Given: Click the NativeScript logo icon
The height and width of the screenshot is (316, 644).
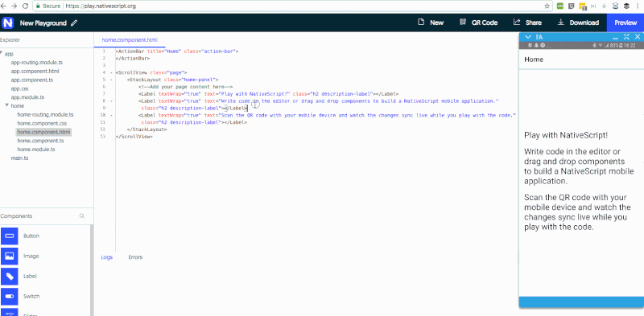Looking at the screenshot, I should [7, 23].
